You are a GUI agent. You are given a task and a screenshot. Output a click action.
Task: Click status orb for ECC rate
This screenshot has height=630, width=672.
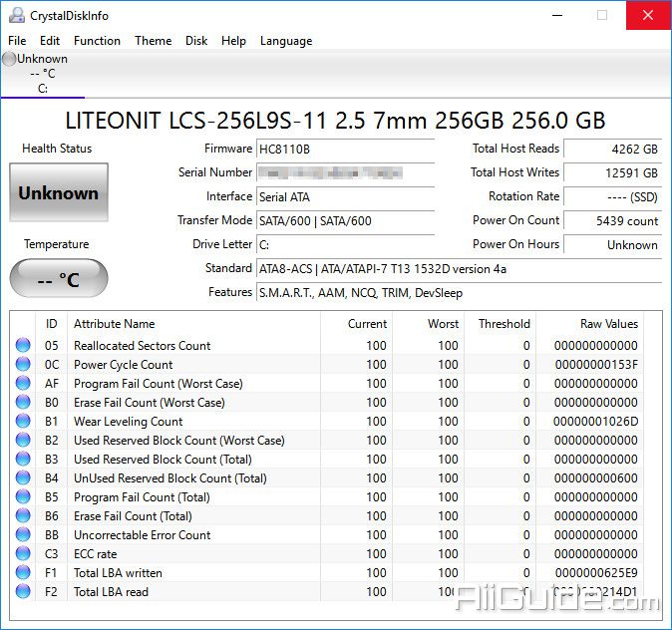(23, 553)
